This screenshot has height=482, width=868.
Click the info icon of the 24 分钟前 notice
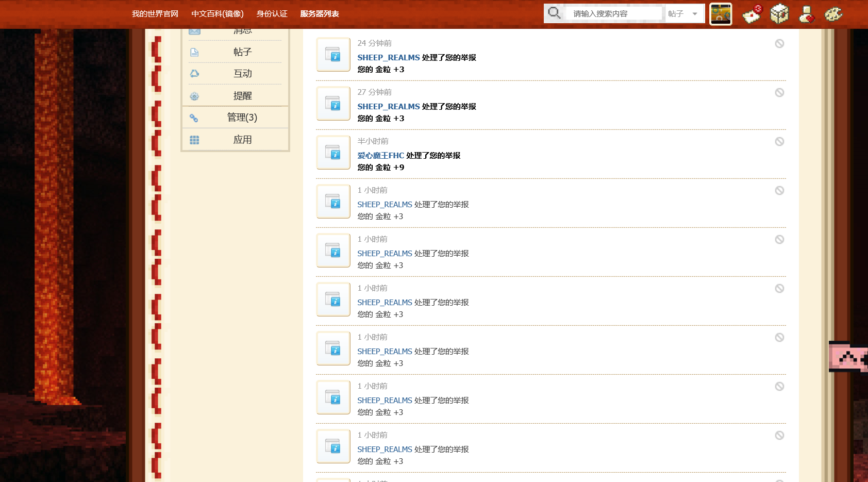[x=333, y=54]
